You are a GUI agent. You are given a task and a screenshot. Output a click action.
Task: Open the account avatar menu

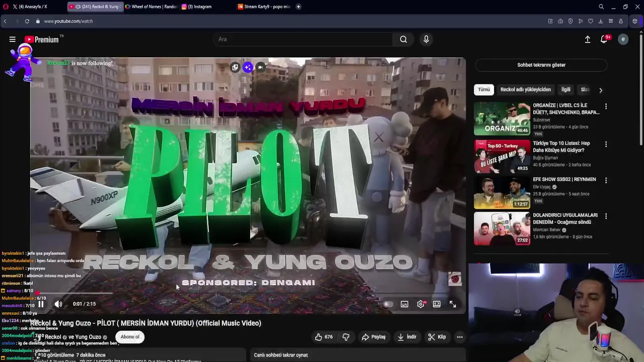pyautogui.click(x=623, y=39)
